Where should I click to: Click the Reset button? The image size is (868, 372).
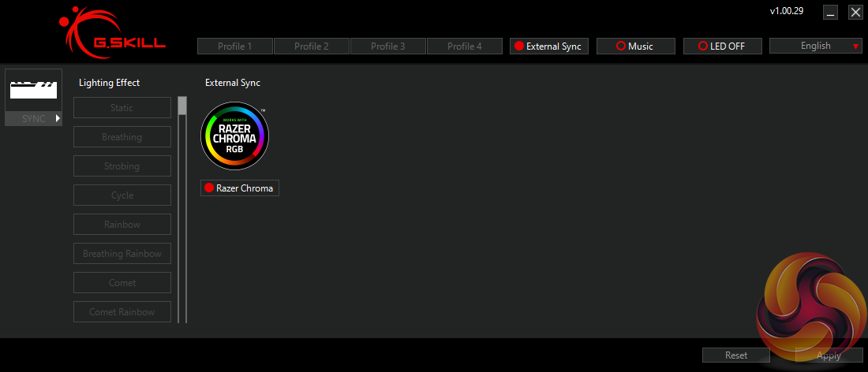(x=736, y=355)
